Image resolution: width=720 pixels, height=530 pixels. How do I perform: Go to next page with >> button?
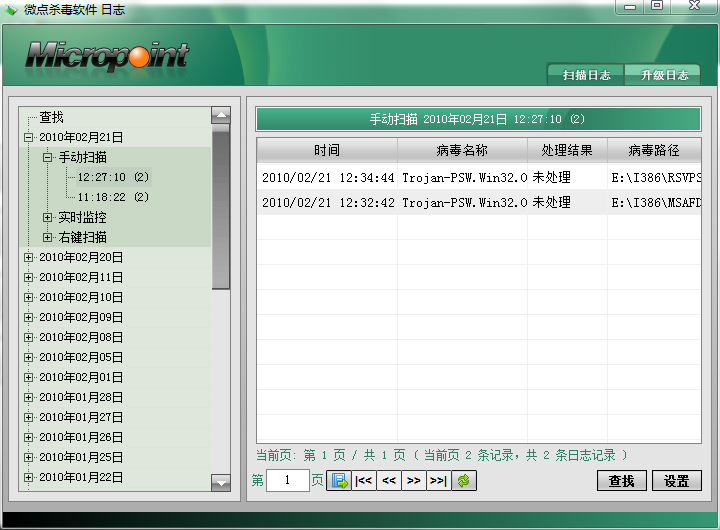click(413, 481)
